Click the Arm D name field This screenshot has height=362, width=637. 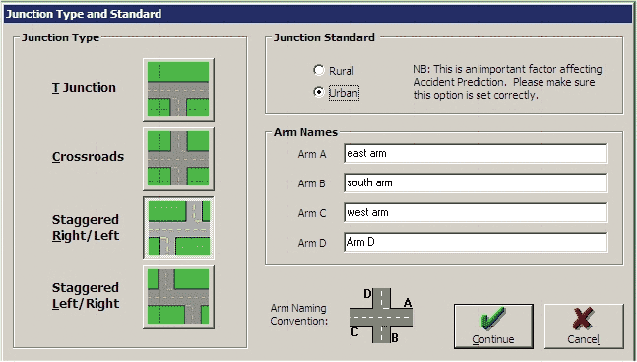point(476,242)
